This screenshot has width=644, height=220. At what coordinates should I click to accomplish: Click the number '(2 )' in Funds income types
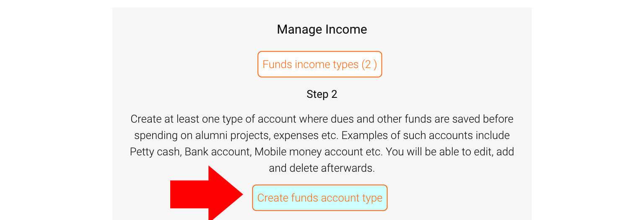(369, 64)
